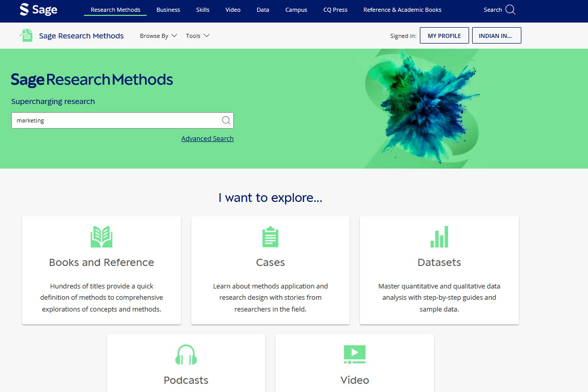Open the top-right Search magnifier icon
This screenshot has width=588, height=392.
tap(510, 10)
